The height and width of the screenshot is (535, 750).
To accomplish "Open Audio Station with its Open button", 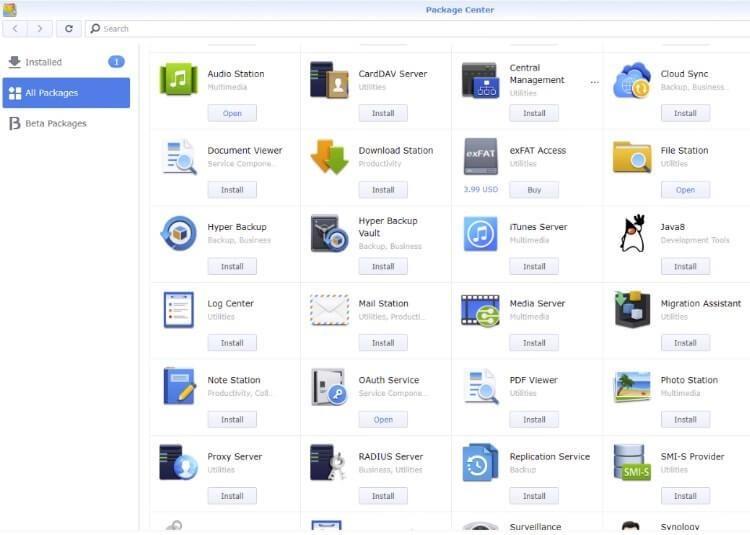I will 232,113.
